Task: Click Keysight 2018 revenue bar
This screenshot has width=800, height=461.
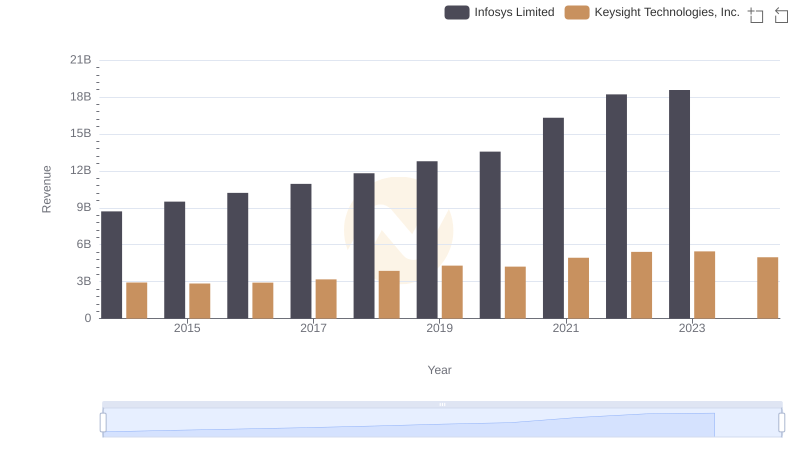Action: 389,295
